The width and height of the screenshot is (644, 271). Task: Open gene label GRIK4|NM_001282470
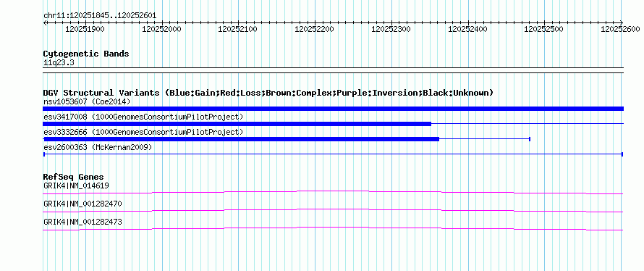click(82, 204)
